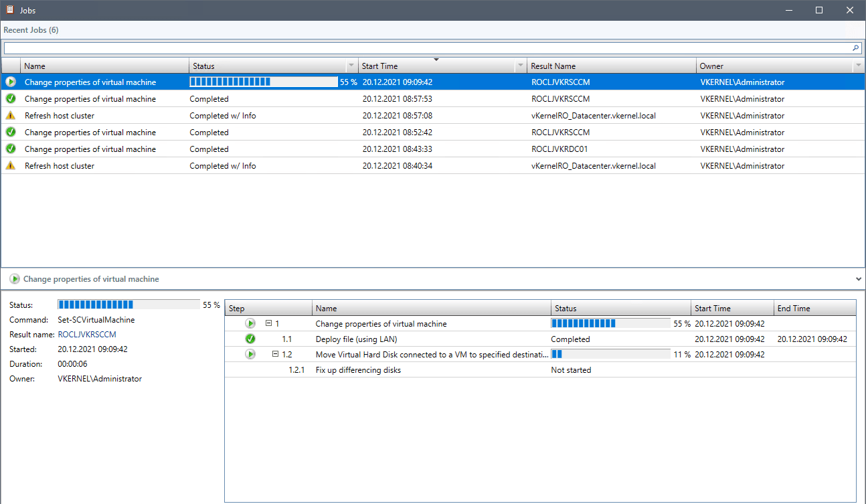Click the running job icon beside the selected job
Screen dimensions: 866x504
(x=11, y=82)
